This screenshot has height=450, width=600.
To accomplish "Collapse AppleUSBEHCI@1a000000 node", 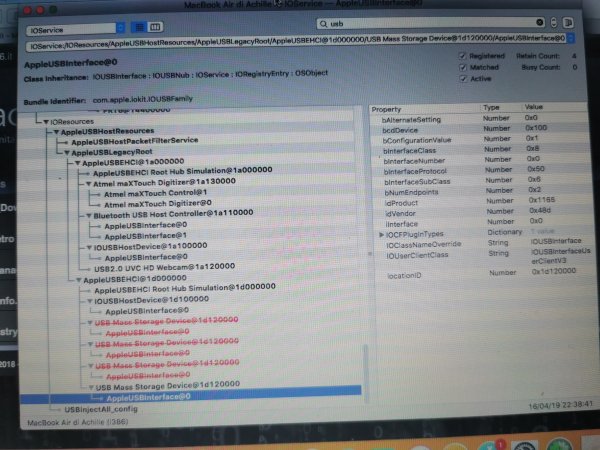I will click(x=78, y=163).
